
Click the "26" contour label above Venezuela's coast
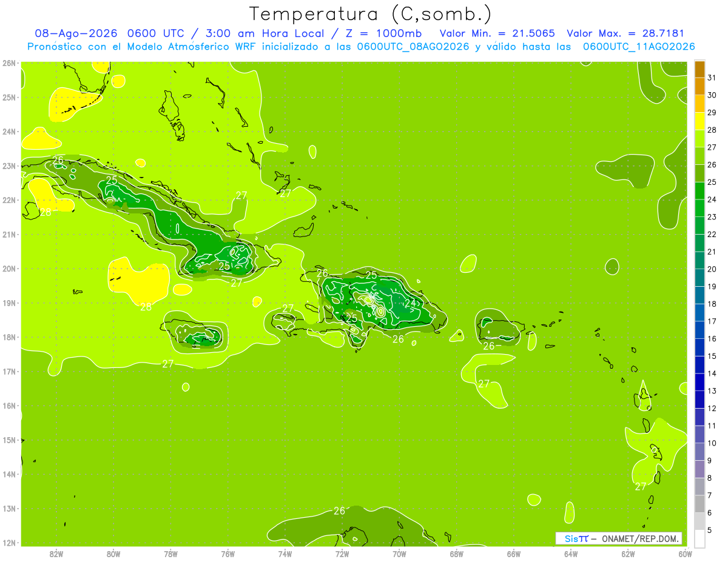tap(339, 511)
